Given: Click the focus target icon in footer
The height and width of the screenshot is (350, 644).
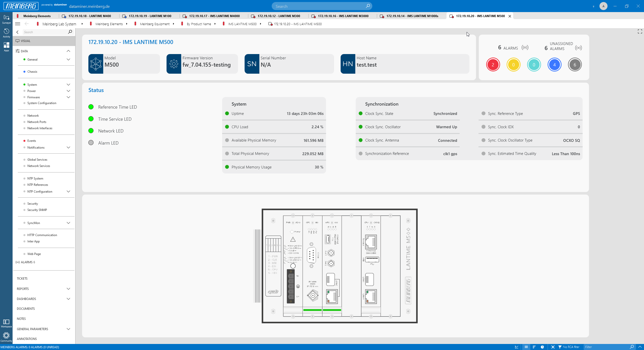Looking at the screenshot, I should point(553,347).
